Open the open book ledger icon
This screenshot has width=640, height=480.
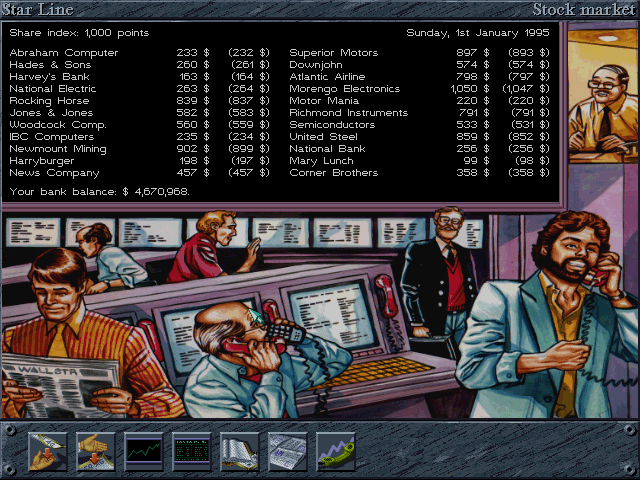240,451
